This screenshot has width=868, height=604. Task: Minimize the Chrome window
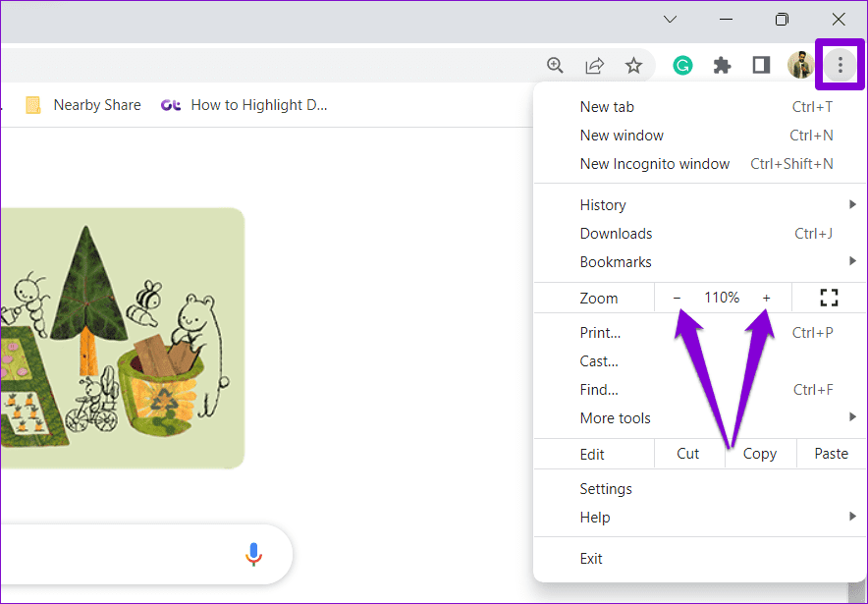click(x=726, y=20)
